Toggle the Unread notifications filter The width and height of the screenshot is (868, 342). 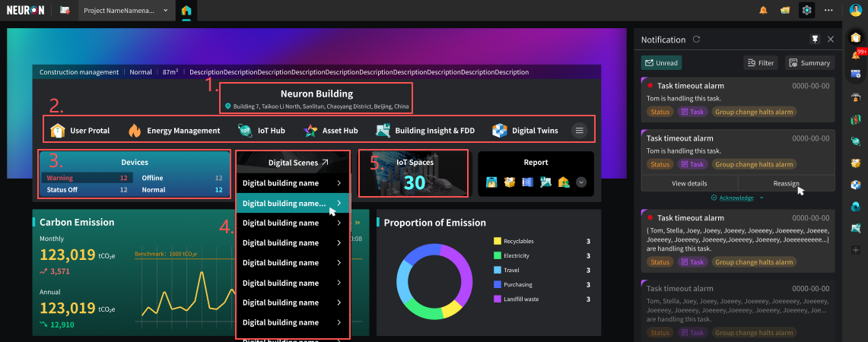coord(661,63)
